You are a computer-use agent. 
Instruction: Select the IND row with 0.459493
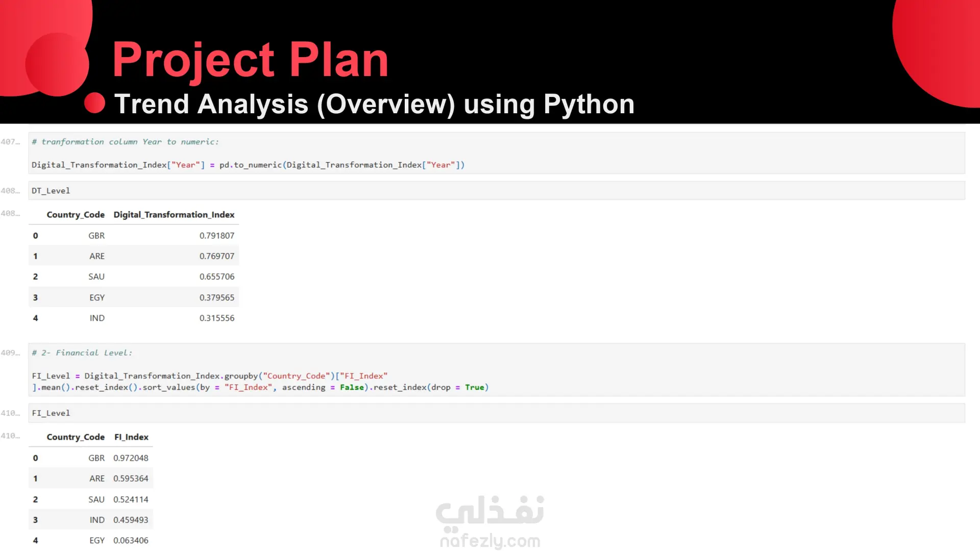91,520
